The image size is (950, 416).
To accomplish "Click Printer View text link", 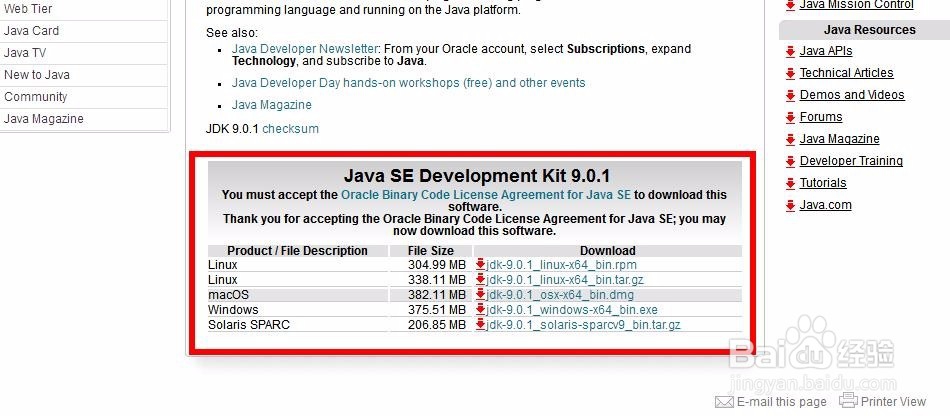I will pyautogui.click(x=894, y=401).
